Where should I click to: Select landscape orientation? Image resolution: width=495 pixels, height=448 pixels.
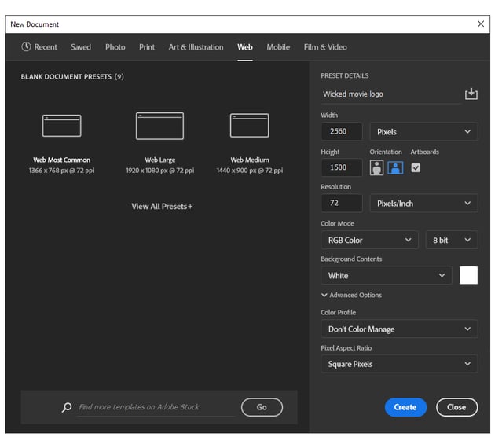(395, 167)
